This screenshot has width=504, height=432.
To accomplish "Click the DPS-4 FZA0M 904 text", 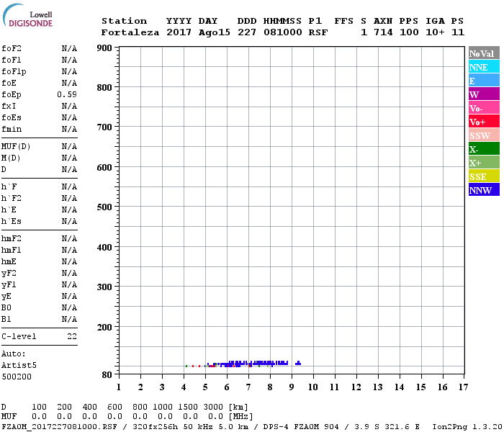I will pyautogui.click(x=301, y=427).
